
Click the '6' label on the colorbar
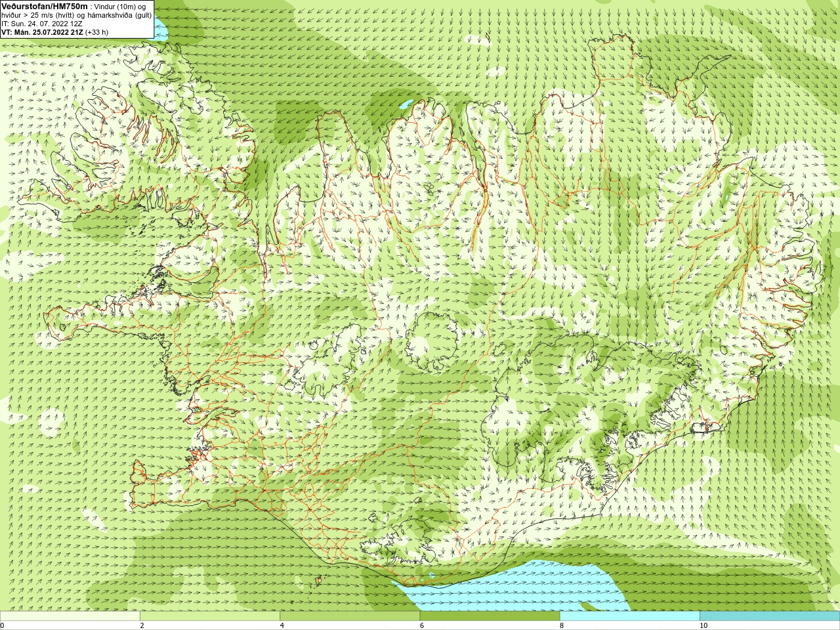tap(422, 625)
